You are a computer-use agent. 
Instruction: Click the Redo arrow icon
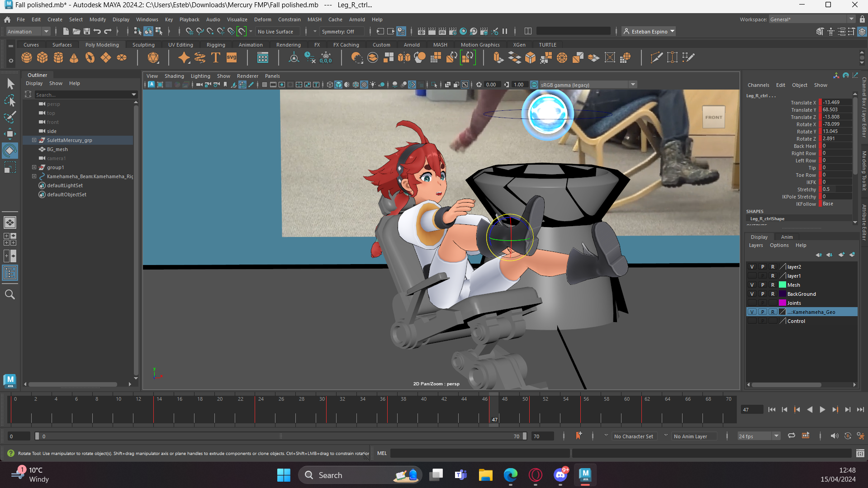108,31
